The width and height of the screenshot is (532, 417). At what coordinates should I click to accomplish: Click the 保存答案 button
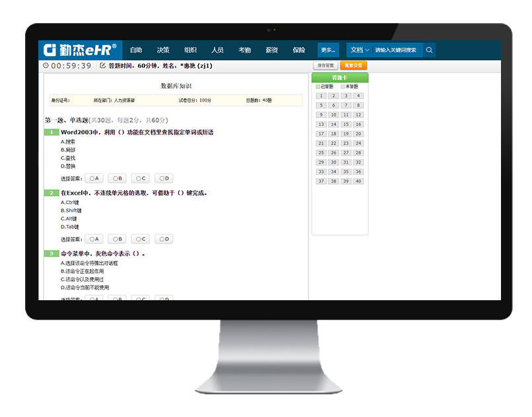click(325, 65)
